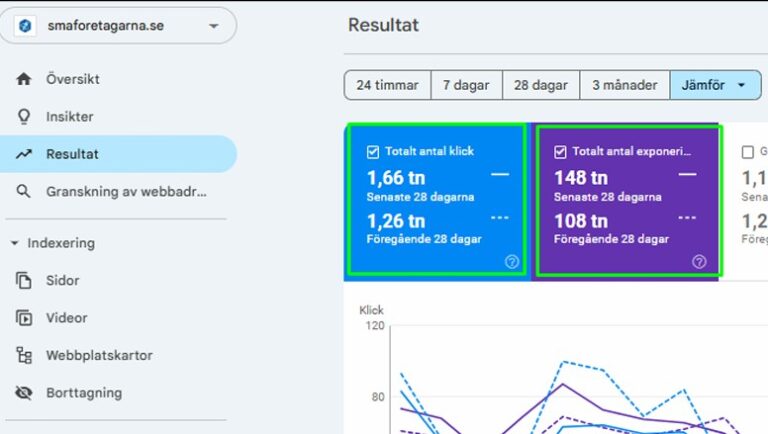
Task: Click the Sidor pages icon
Action: pos(24,281)
